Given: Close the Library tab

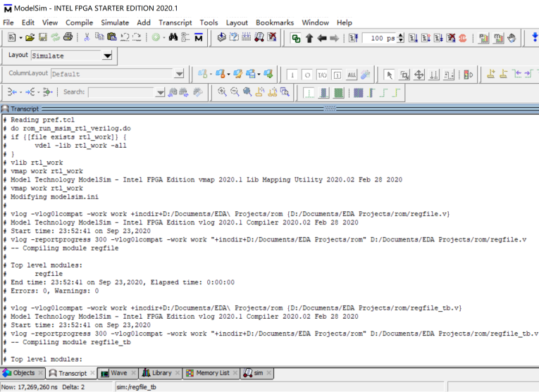Looking at the screenshot, I should (x=178, y=373).
